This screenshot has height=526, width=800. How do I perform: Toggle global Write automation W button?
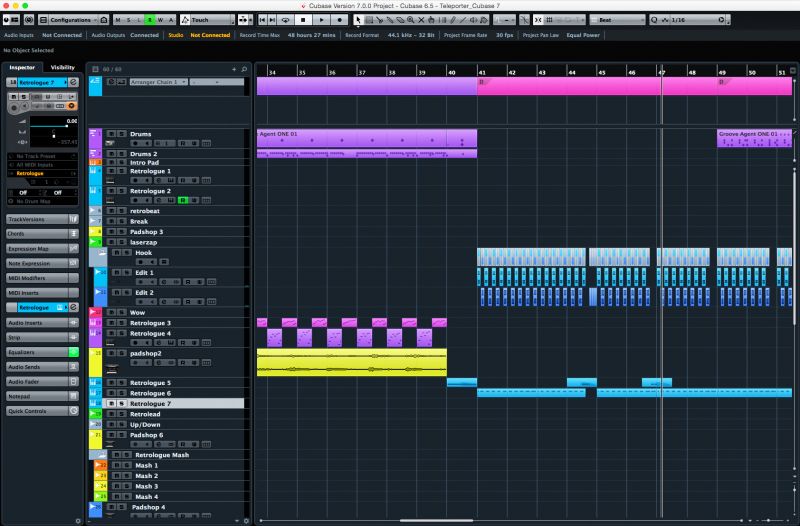coord(160,20)
